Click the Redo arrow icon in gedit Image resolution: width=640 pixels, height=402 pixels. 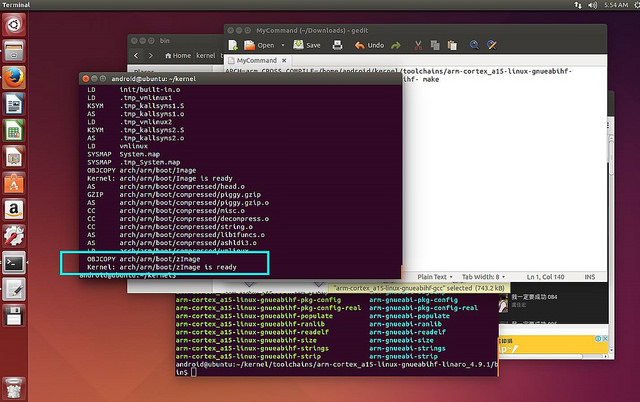point(397,45)
